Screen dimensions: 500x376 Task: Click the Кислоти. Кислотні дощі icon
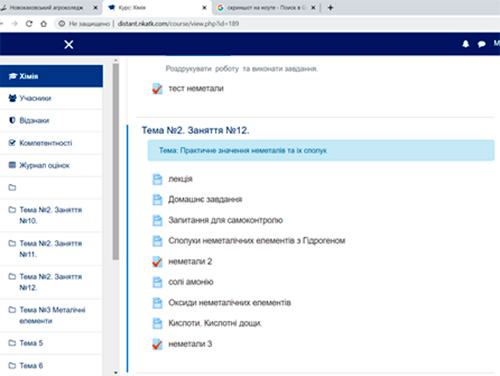pyautogui.click(x=157, y=323)
